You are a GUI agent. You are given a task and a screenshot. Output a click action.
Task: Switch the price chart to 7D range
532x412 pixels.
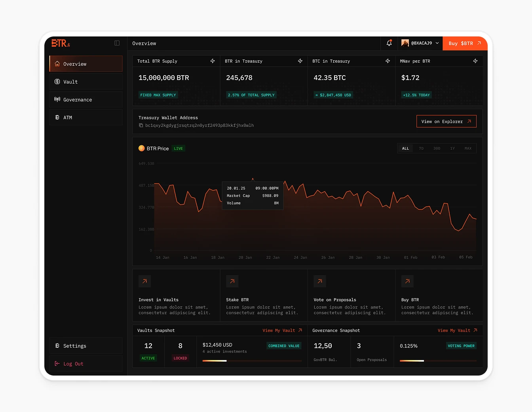point(421,148)
